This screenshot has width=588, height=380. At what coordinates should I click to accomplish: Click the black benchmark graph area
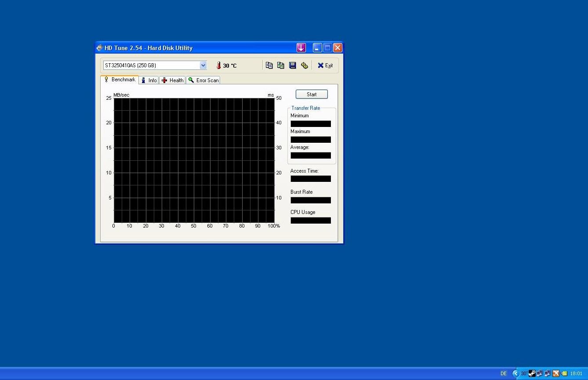point(194,160)
